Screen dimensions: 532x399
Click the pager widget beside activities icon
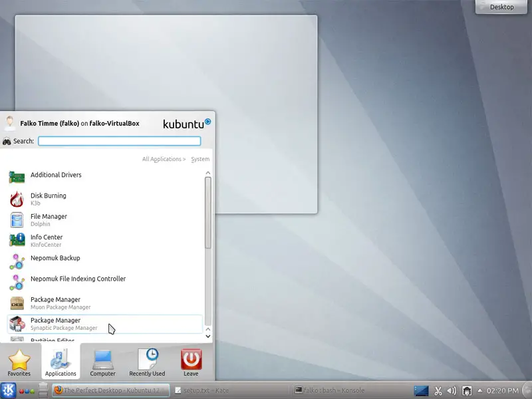(x=43, y=390)
